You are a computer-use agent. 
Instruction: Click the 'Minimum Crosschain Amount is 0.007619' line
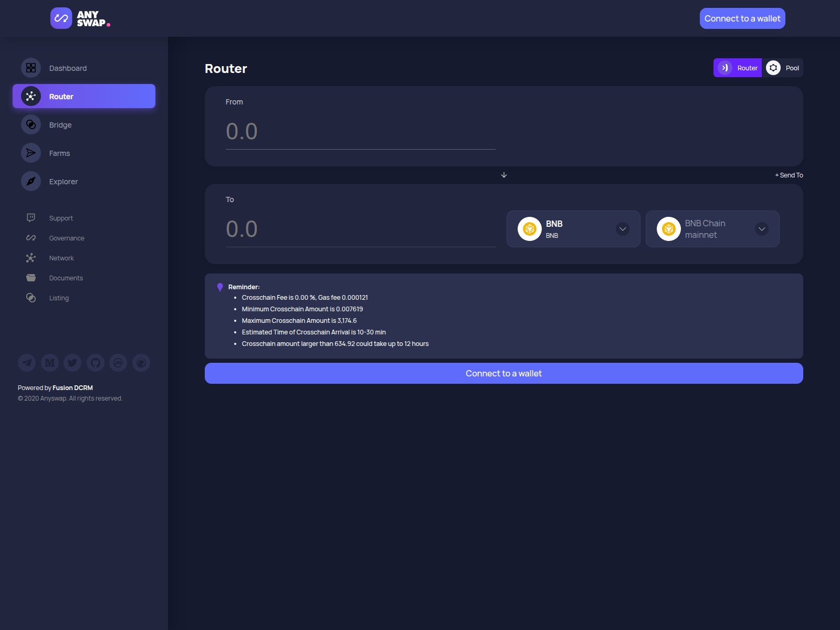pos(302,309)
